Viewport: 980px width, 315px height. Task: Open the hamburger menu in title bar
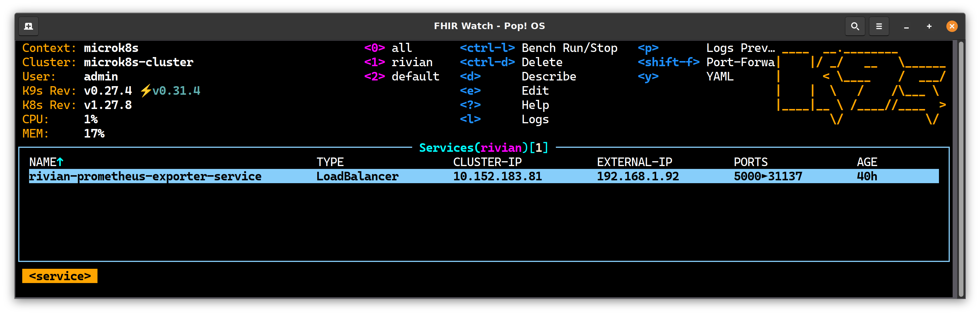point(879,26)
